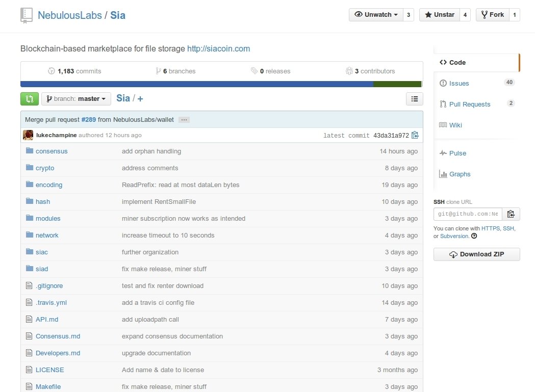Copy the SSH clone URL via the clipboard button
This screenshot has height=392, width=535.
tap(511, 214)
